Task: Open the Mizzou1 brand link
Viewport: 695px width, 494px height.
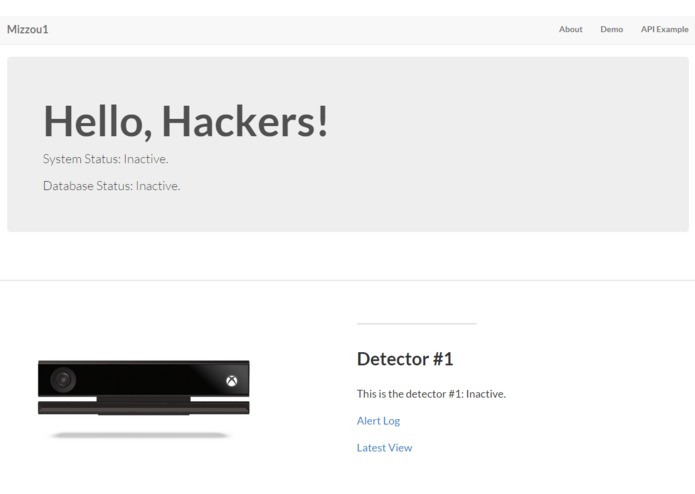Action: pos(27,29)
